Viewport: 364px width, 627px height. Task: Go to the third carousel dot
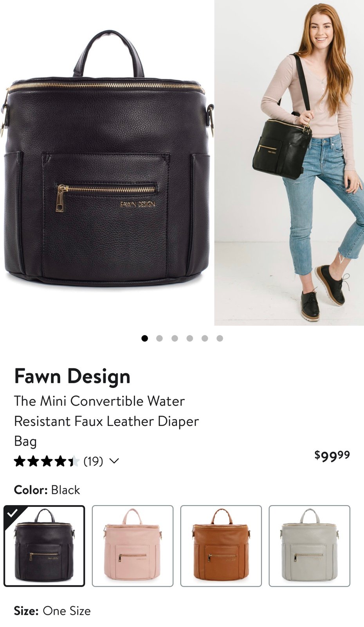click(x=175, y=338)
